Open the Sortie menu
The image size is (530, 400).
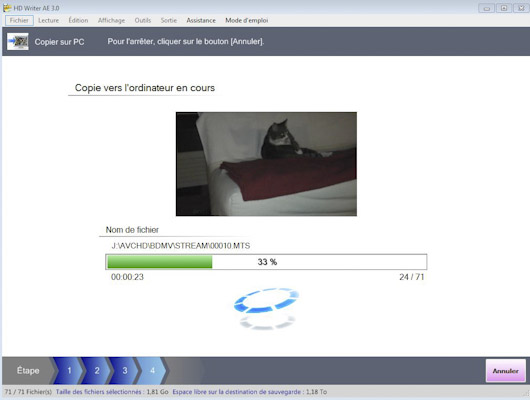(169, 20)
